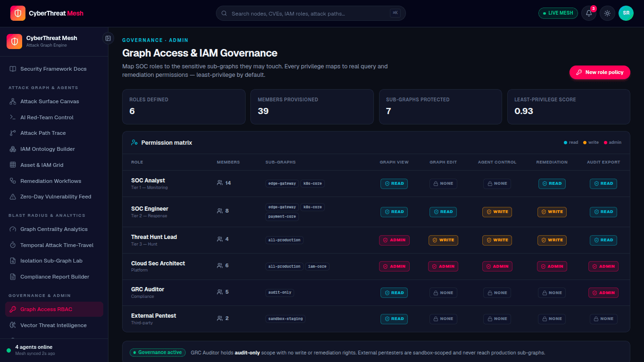Click the sandbox-staging sub-graph tag

point(285,319)
